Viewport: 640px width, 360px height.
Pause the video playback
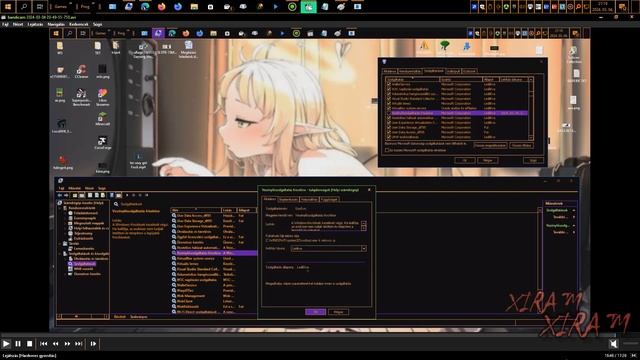tap(18, 344)
